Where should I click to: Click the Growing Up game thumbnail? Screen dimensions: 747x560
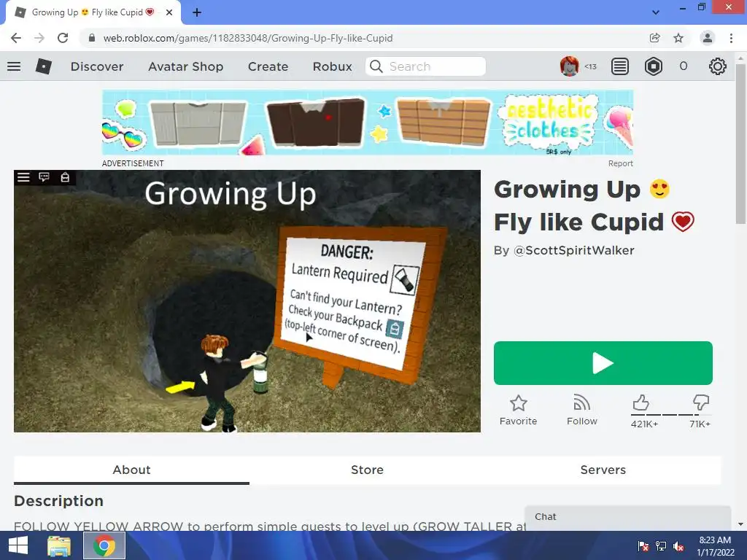[x=247, y=301]
